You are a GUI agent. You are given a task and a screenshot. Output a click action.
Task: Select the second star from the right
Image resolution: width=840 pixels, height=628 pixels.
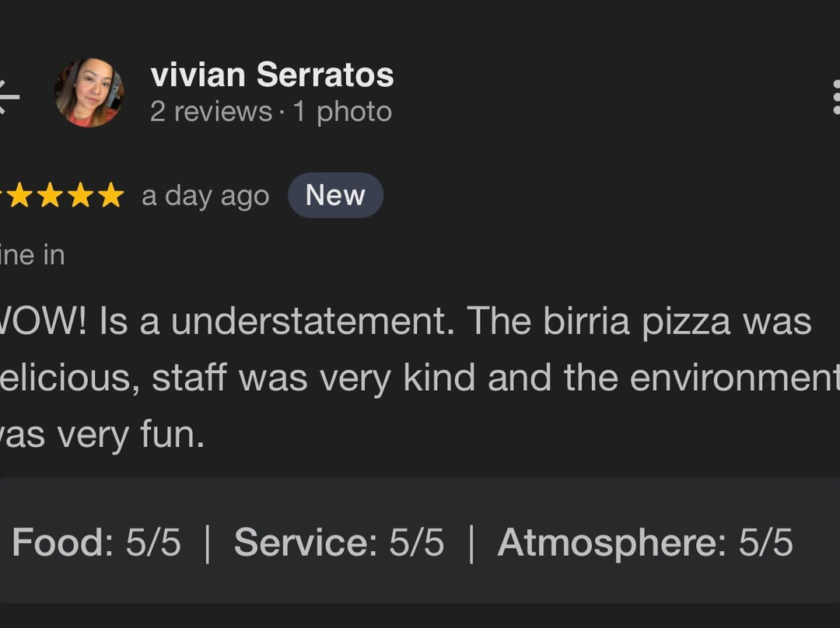[80, 196]
